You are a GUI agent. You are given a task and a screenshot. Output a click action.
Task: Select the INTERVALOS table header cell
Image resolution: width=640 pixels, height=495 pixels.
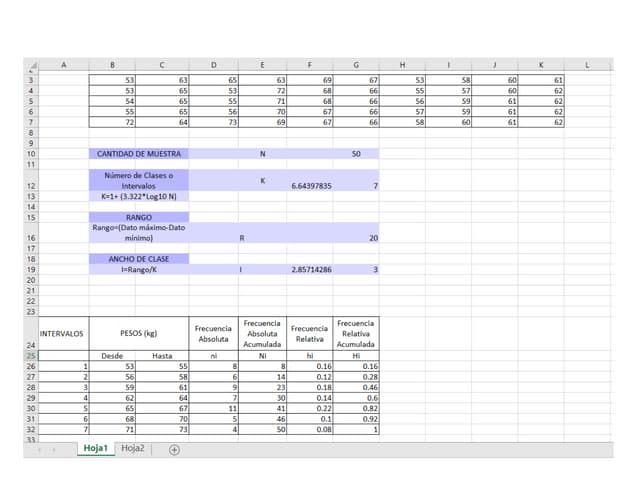point(62,332)
